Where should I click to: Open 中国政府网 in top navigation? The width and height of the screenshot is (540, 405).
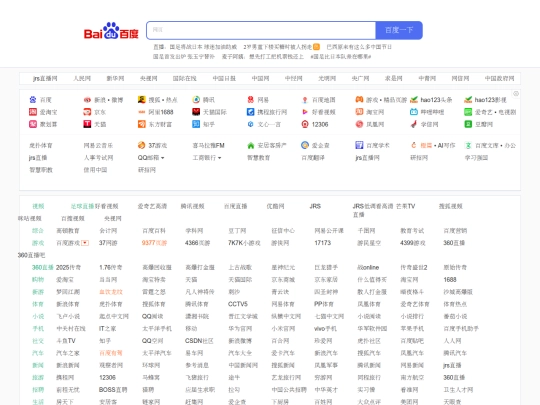(499, 79)
